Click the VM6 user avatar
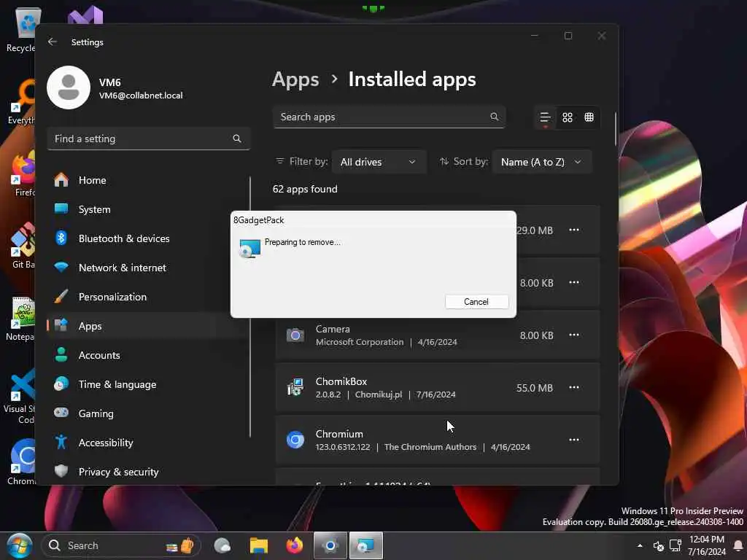Screen dimensions: 747x560 pos(69,87)
